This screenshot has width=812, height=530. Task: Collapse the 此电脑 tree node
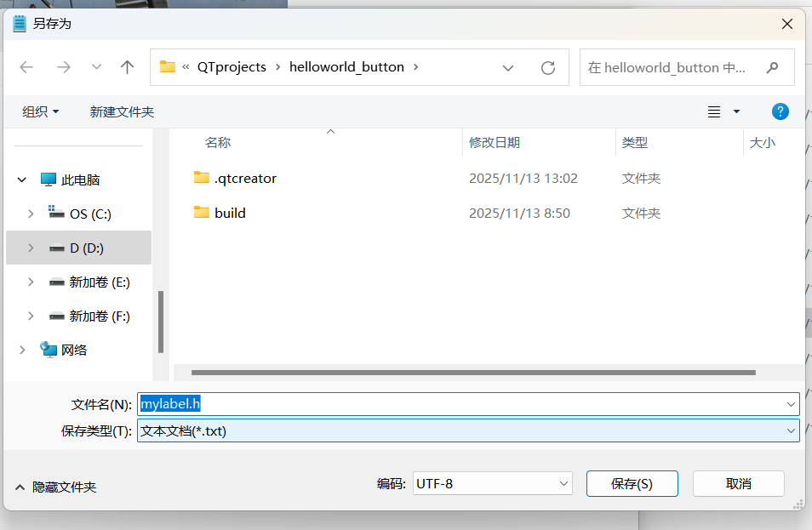21,180
